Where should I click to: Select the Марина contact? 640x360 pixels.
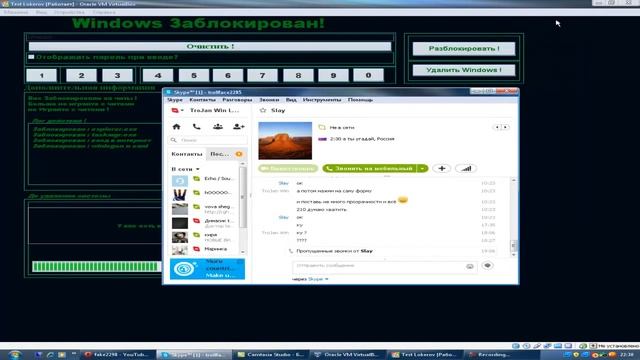tap(203, 249)
